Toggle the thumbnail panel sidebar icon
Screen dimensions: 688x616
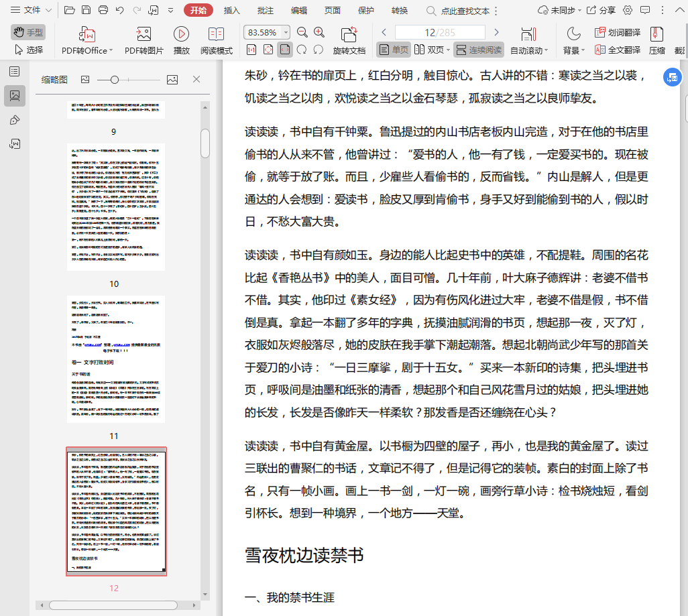[15, 96]
